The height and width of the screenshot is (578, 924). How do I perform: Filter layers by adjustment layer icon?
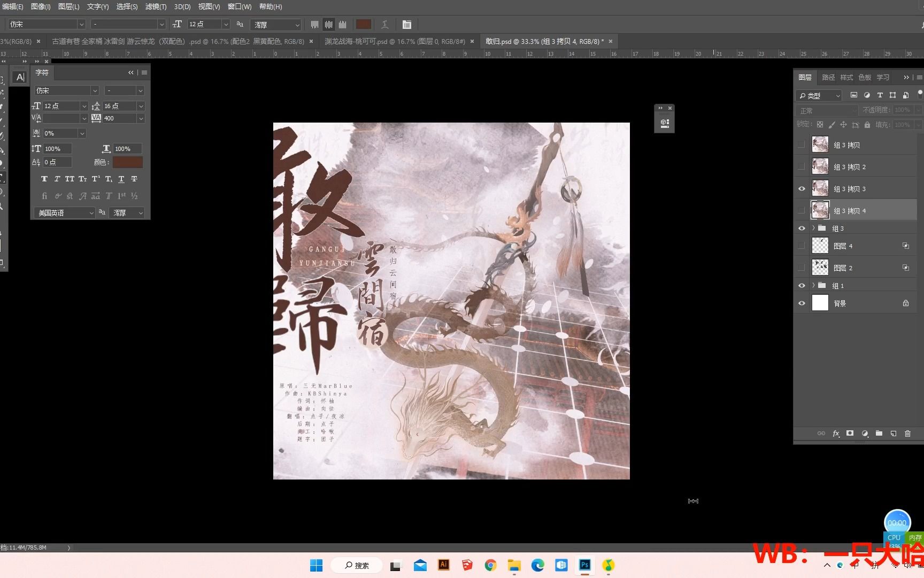[x=867, y=95]
